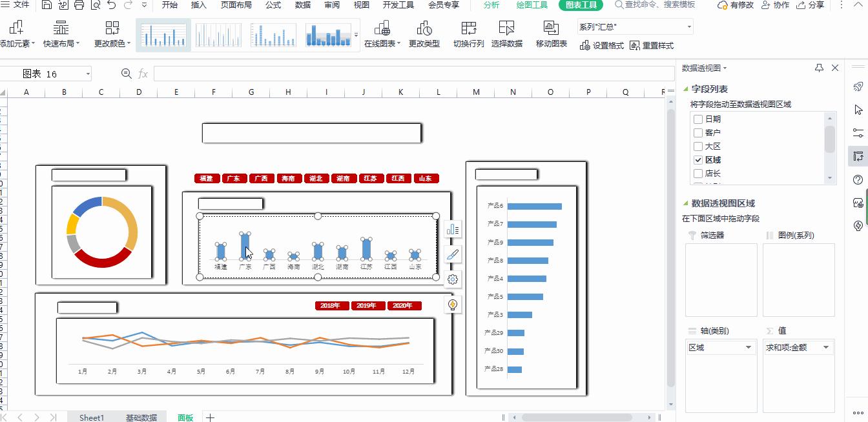Click the lightbulb suggestion icon beside chart
The image size is (868, 422).
tap(453, 304)
